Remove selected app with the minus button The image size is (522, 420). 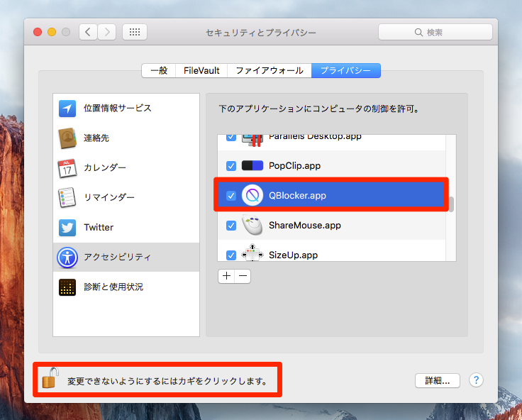243,276
